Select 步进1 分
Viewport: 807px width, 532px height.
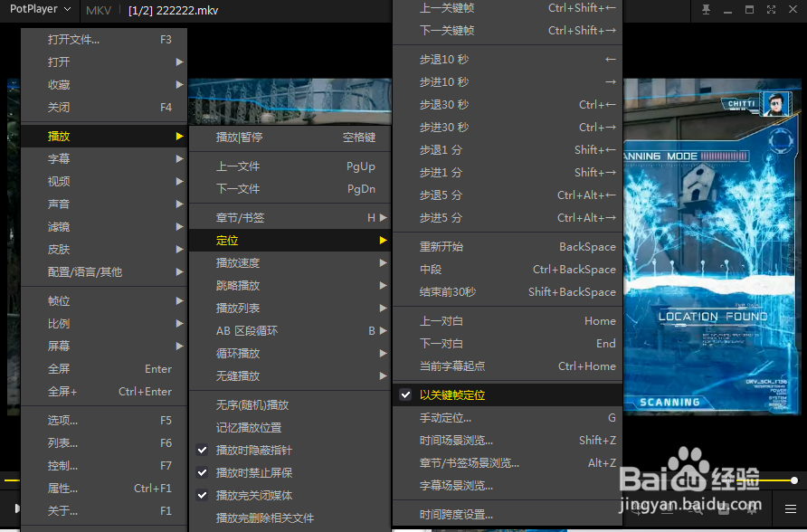pos(508,173)
